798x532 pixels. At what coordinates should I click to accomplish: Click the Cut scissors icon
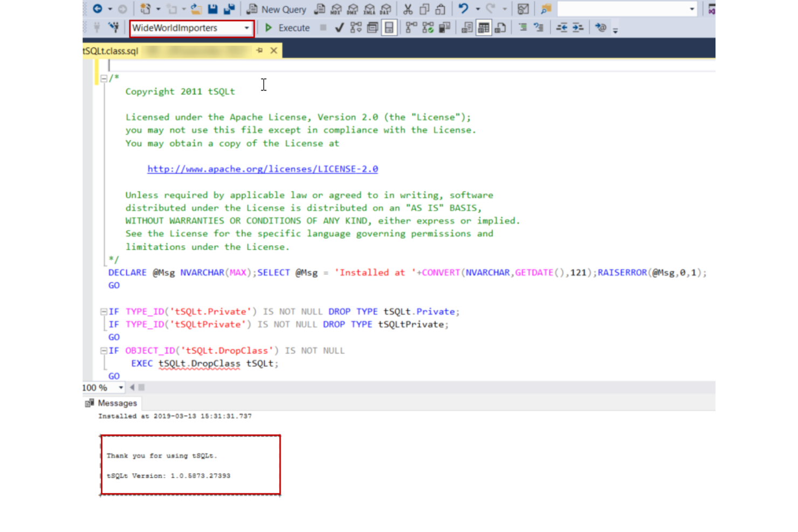click(x=408, y=9)
